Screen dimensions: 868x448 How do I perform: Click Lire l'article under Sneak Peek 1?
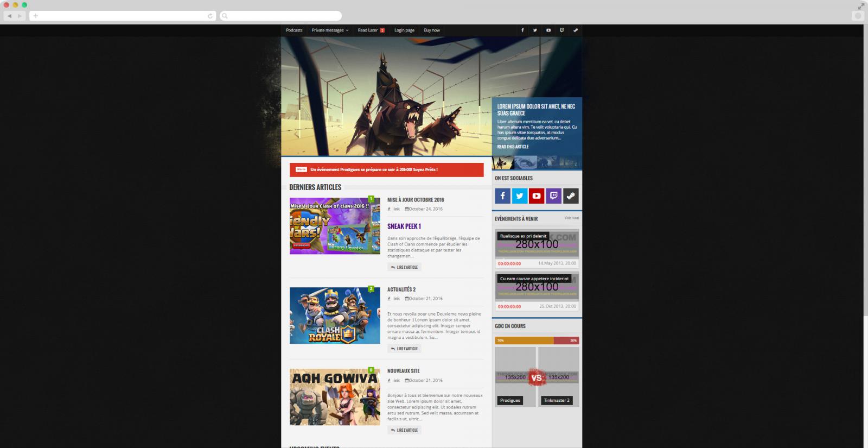point(404,267)
